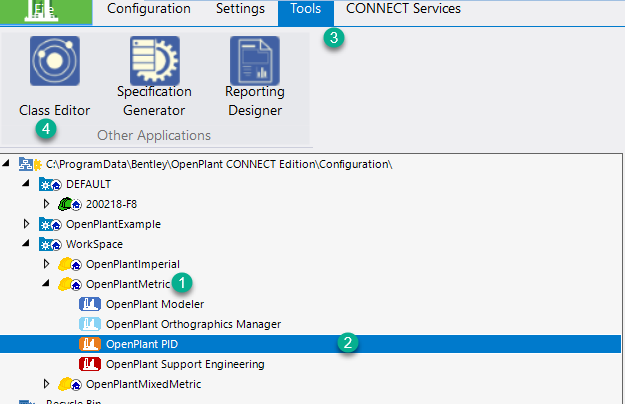The image size is (625, 404).
Task: Open the CONNECT Services tab
Action: pyautogui.click(x=403, y=9)
